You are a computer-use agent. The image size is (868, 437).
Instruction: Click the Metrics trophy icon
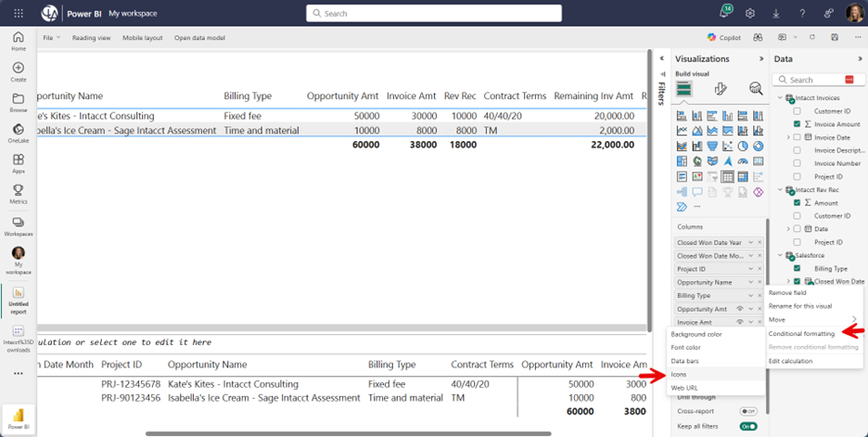click(18, 193)
